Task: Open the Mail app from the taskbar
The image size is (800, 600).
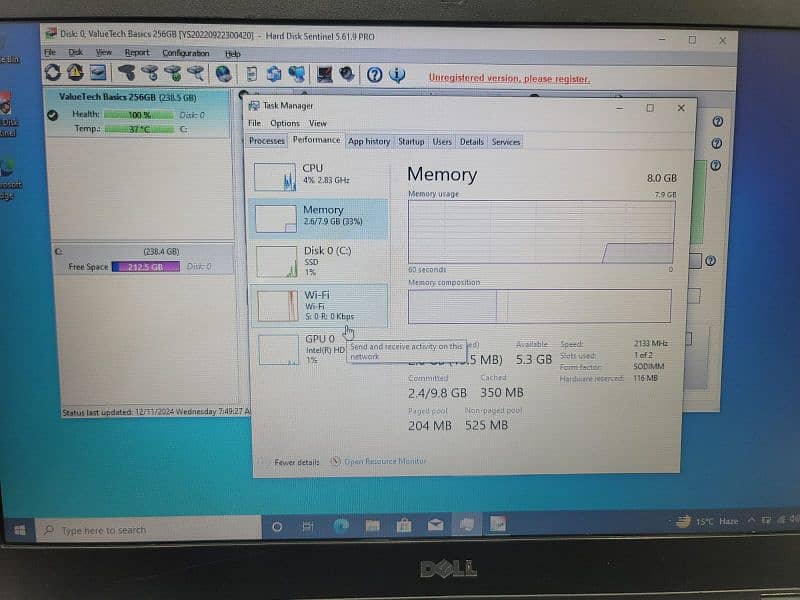Action: [x=435, y=525]
